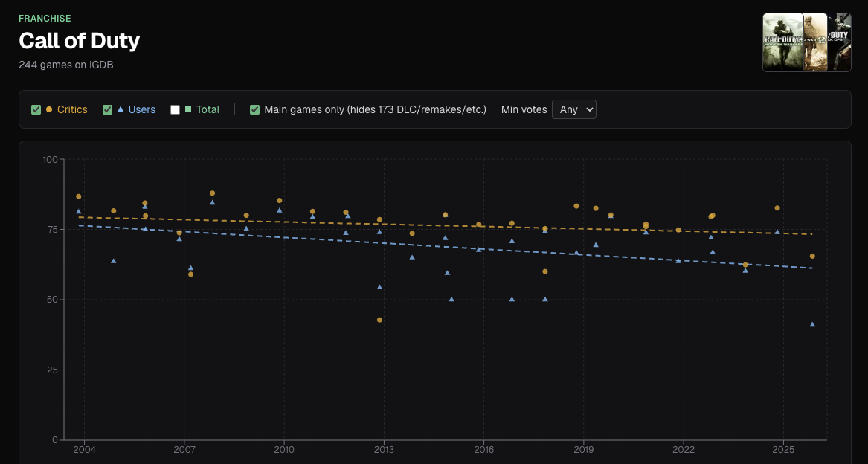Open the Min votes dropdown
This screenshot has width=868, height=464.
tap(574, 109)
